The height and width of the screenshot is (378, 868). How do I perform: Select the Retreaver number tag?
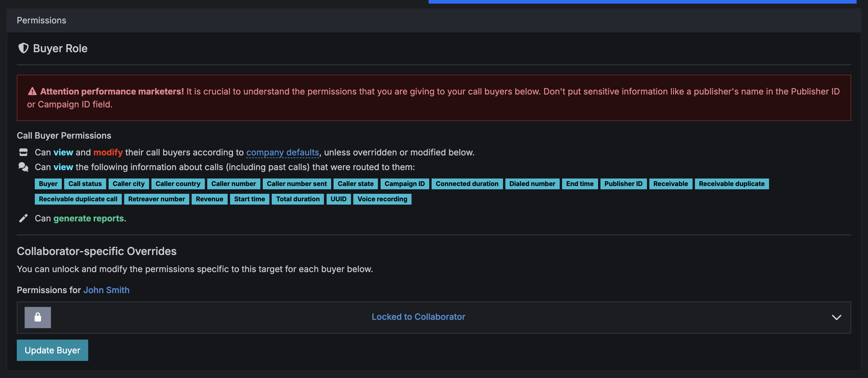[x=156, y=199]
